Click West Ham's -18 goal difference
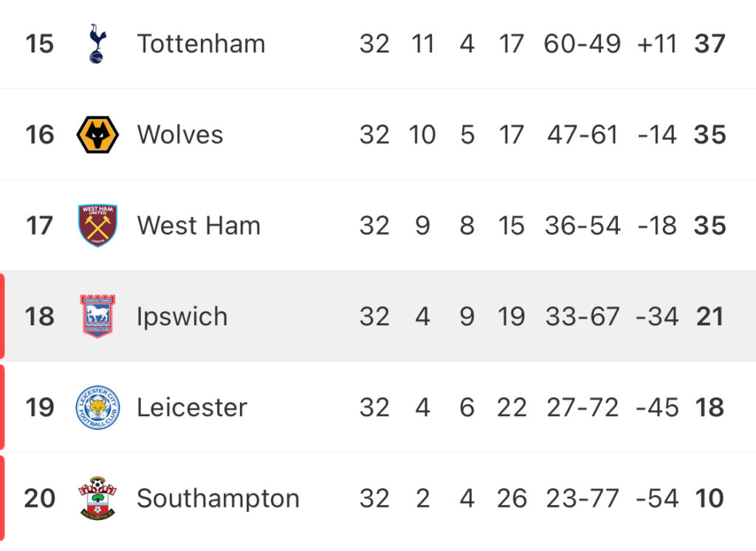This screenshot has width=756, height=551. [x=657, y=226]
